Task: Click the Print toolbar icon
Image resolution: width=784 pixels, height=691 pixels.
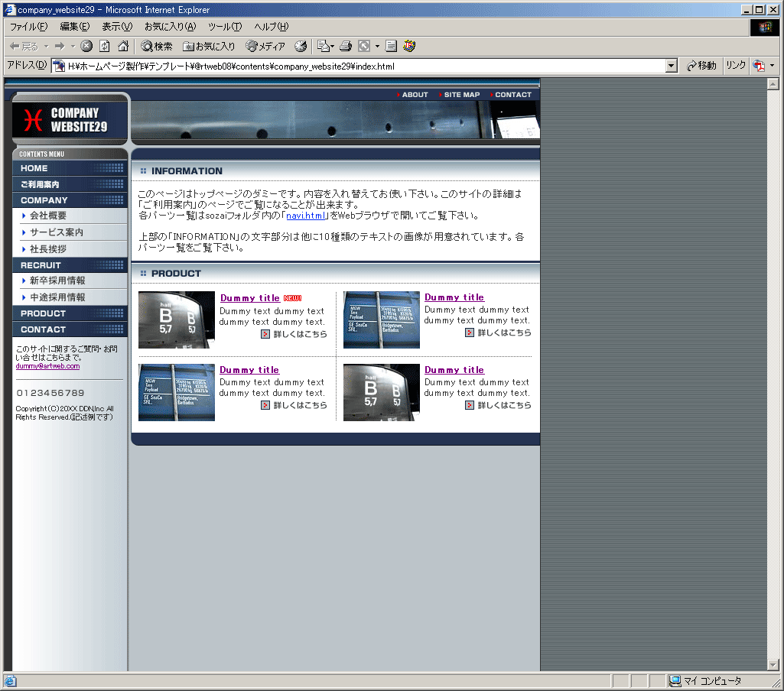Action: 346,47
